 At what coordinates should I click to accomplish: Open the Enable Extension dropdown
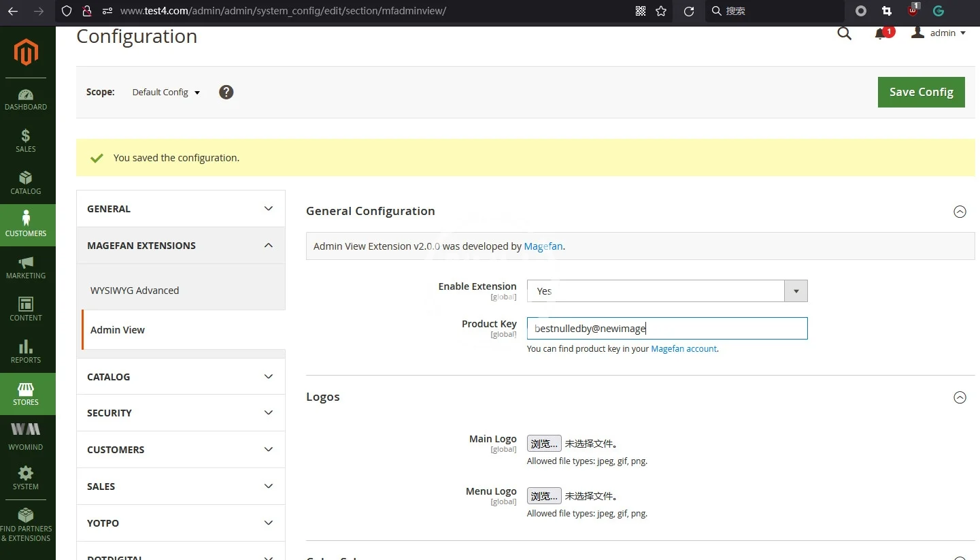point(666,291)
